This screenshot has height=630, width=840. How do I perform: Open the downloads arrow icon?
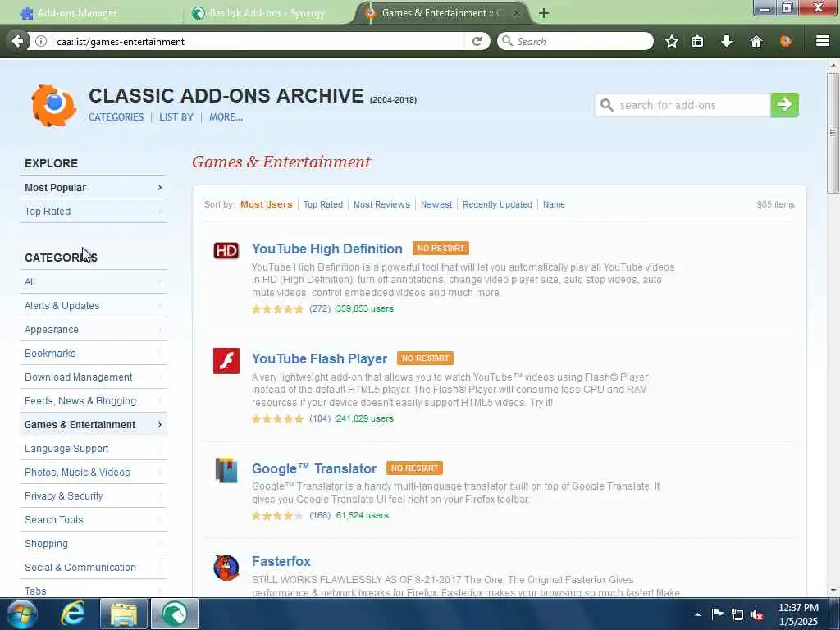tap(727, 41)
